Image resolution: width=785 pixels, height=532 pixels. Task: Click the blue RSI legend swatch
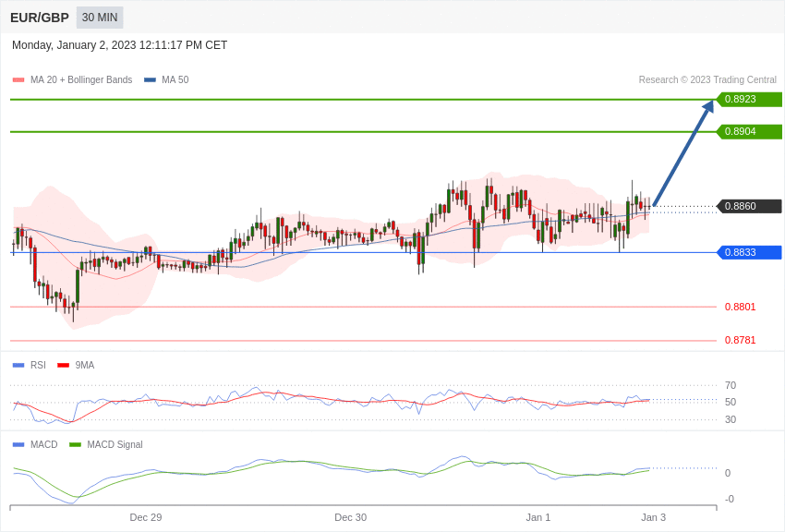click(18, 366)
